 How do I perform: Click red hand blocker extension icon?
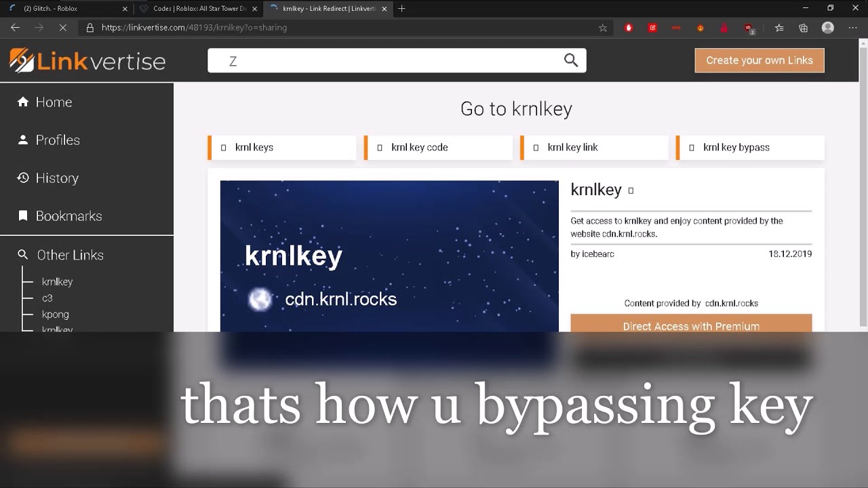click(x=629, y=28)
